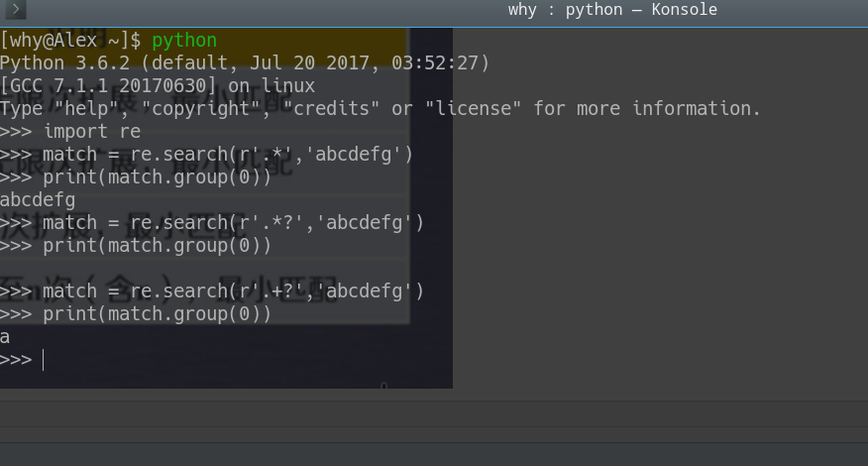The width and height of the screenshot is (868, 466).
Task: Click the second 'print(match.group(0))' line
Action: pos(136,246)
